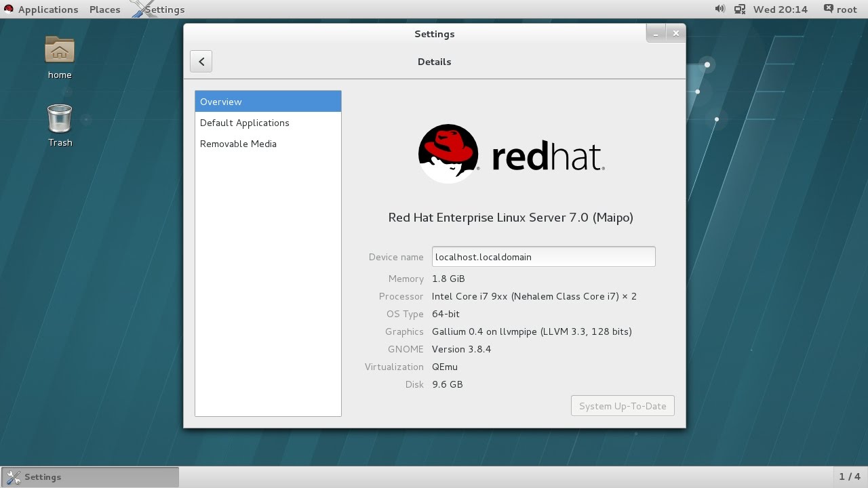Click the Disk value 9.6 GB
The image size is (868, 488).
[x=448, y=384]
